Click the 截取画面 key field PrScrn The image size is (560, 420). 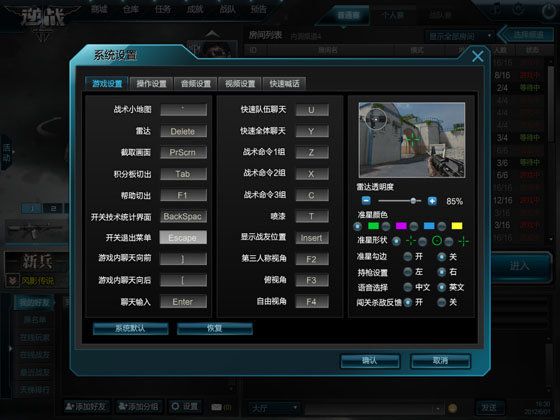(x=183, y=152)
